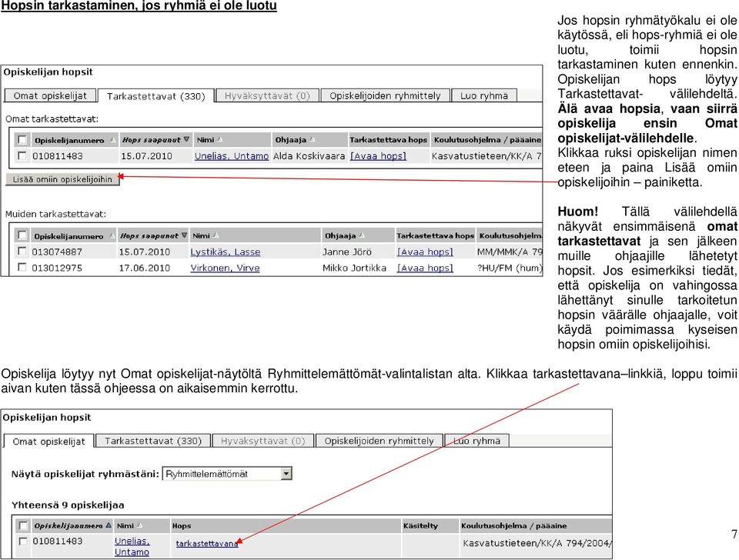Open Hyväksyttävät (0) tab in lower panel

[263, 441]
